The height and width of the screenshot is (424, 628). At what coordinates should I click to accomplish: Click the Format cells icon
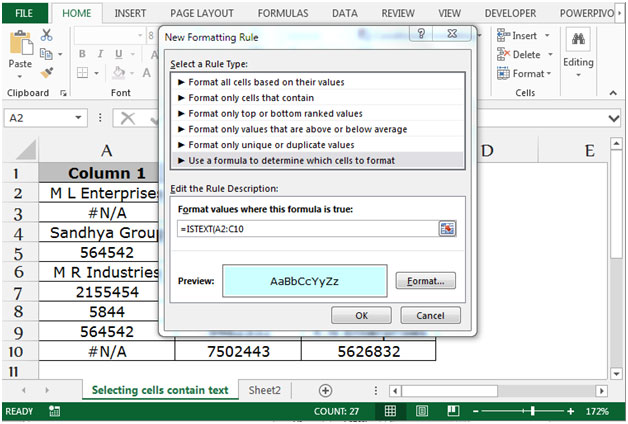coord(503,73)
